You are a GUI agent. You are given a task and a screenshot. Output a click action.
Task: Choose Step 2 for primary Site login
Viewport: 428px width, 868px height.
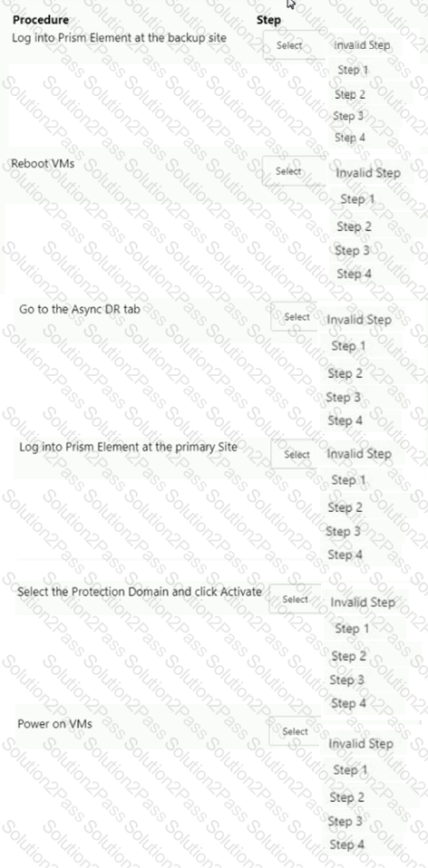345,507
